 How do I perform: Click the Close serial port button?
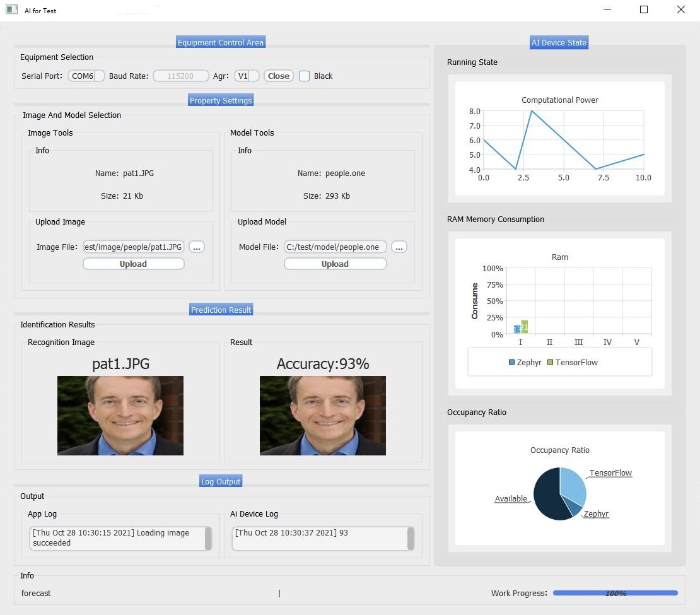[279, 76]
